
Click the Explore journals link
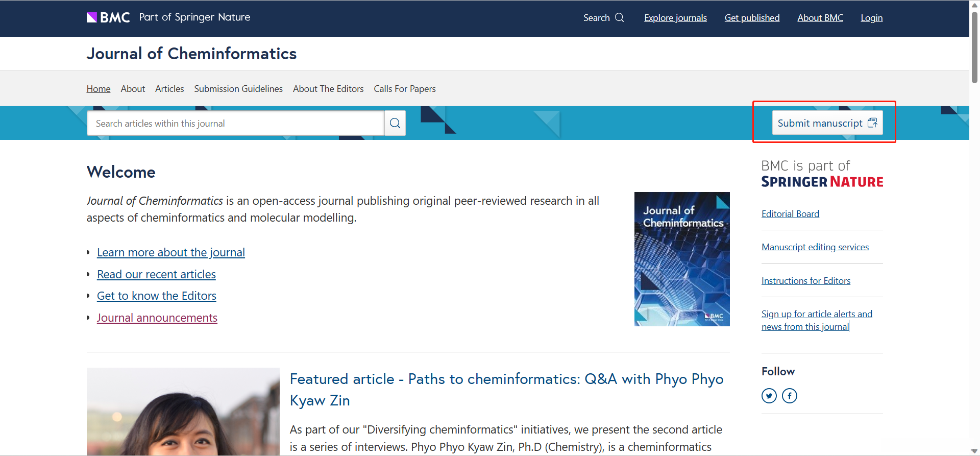(x=675, y=18)
